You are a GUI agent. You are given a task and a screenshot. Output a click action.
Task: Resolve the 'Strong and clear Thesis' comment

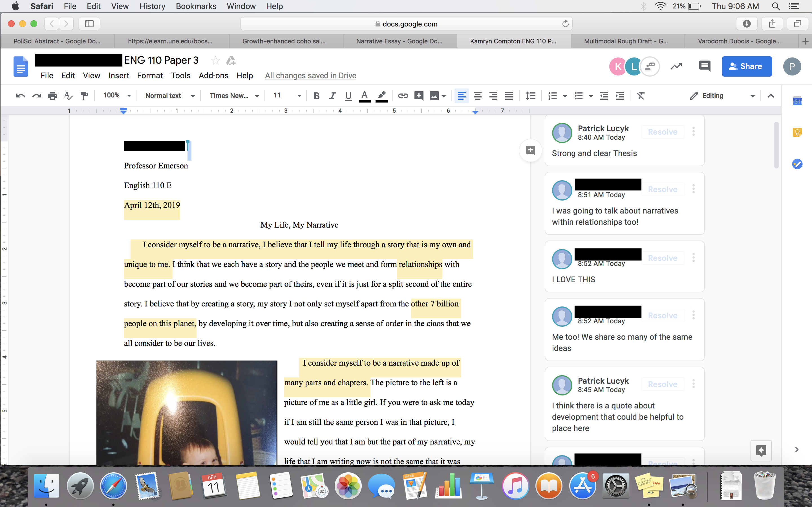pyautogui.click(x=662, y=132)
